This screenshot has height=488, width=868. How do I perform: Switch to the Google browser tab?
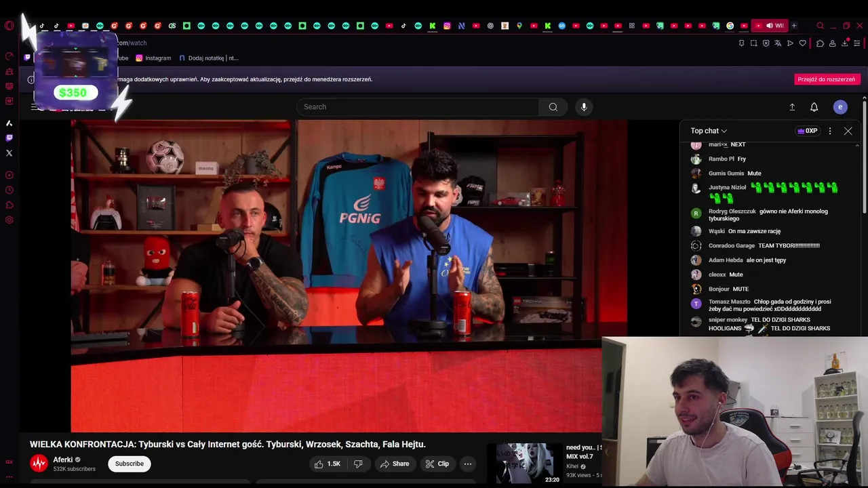(x=730, y=26)
